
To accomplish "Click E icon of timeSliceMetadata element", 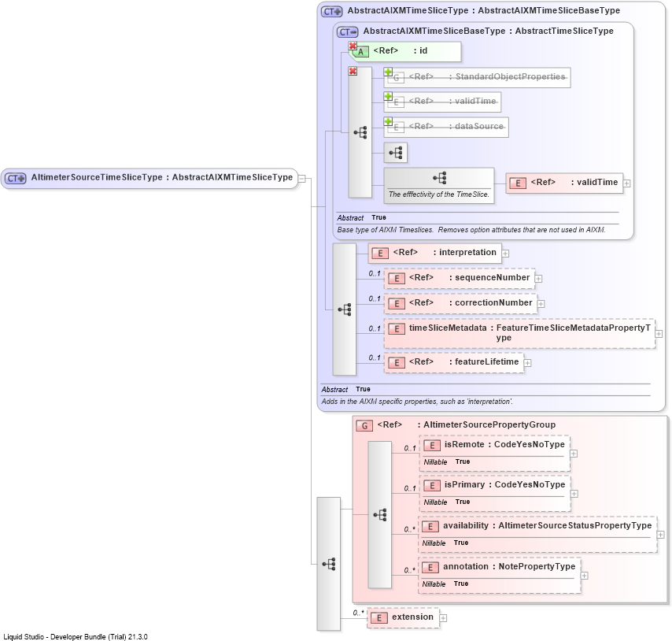I will tap(397, 329).
